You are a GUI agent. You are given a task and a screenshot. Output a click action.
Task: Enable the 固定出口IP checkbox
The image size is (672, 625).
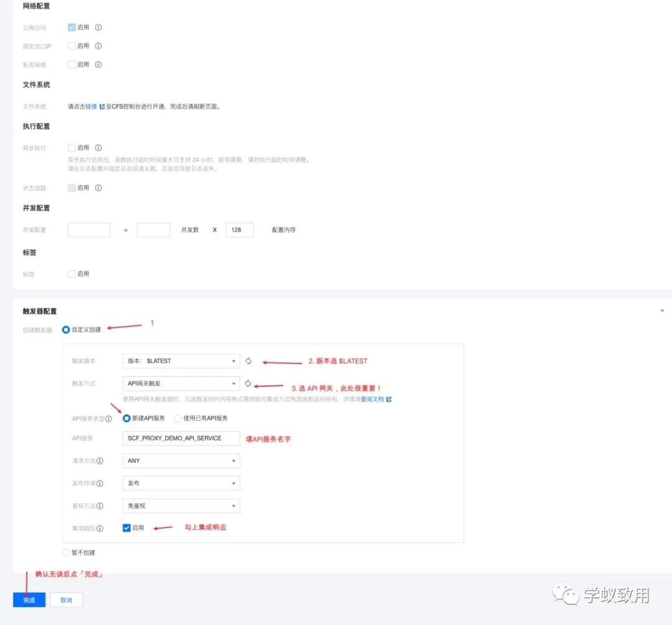72,45
